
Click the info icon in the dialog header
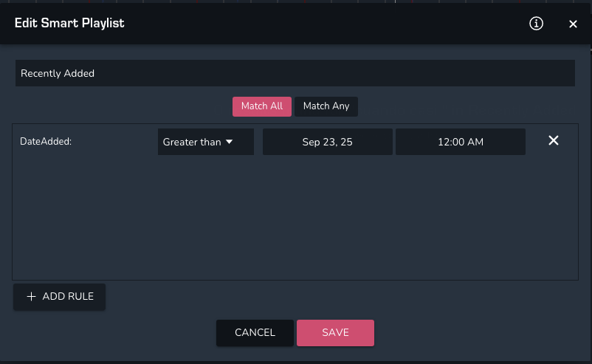click(x=537, y=24)
